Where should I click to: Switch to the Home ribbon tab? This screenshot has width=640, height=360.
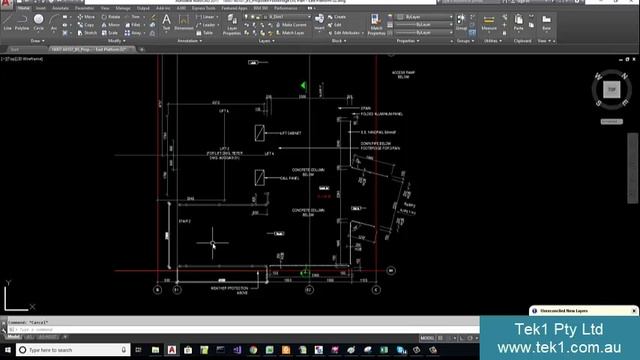(23, 8)
